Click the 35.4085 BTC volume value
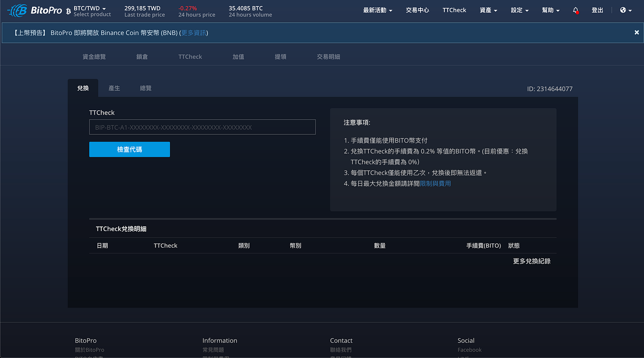This screenshot has height=358, width=644. [246, 8]
